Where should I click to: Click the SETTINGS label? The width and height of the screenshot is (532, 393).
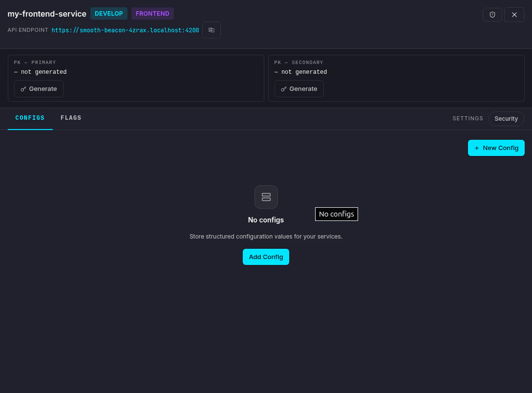[x=468, y=118]
